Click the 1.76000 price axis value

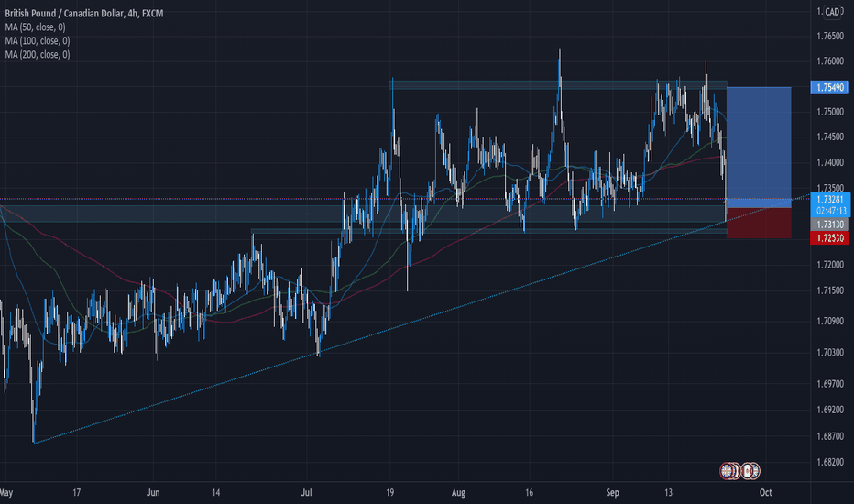point(830,61)
